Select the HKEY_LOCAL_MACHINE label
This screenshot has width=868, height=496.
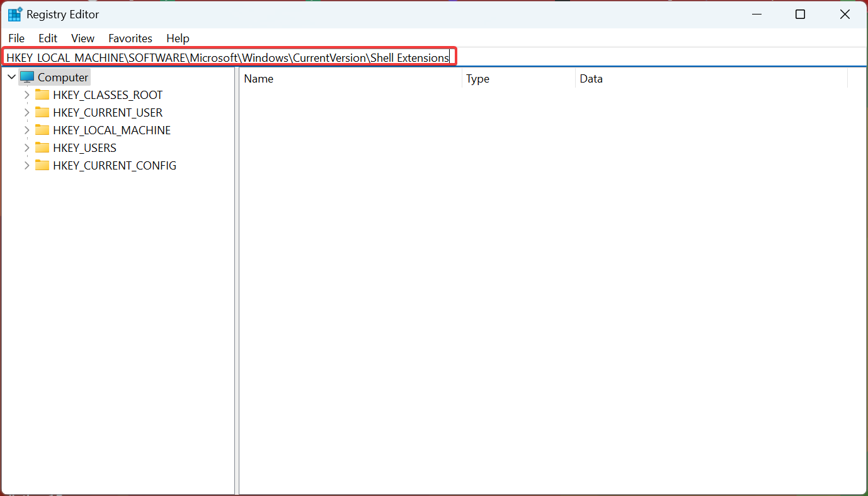coord(111,130)
